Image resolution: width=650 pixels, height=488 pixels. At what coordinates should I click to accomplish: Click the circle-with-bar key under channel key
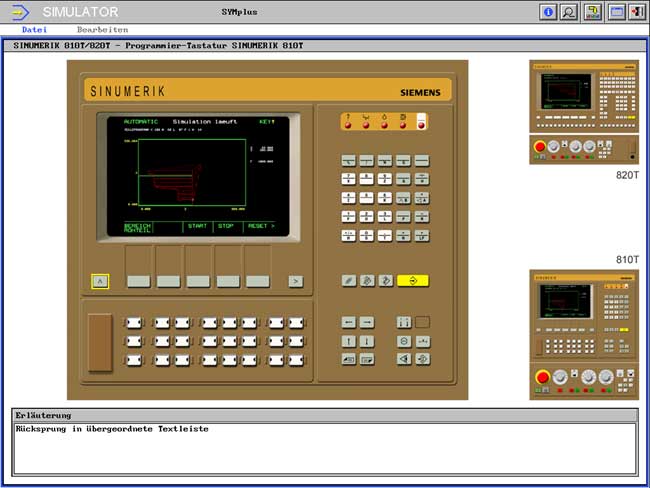[404, 341]
